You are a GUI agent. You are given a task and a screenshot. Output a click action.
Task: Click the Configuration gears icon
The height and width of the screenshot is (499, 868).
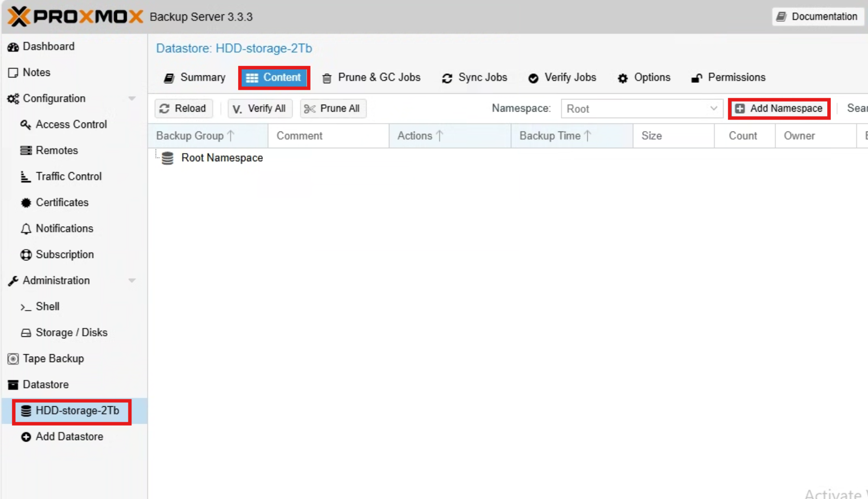13,99
